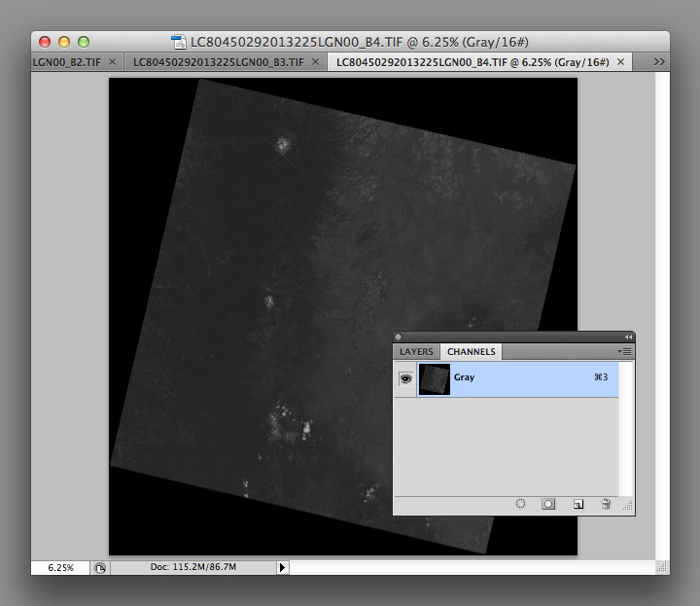Load channel as selection icon
This screenshot has height=606, width=700.
click(520, 504)
